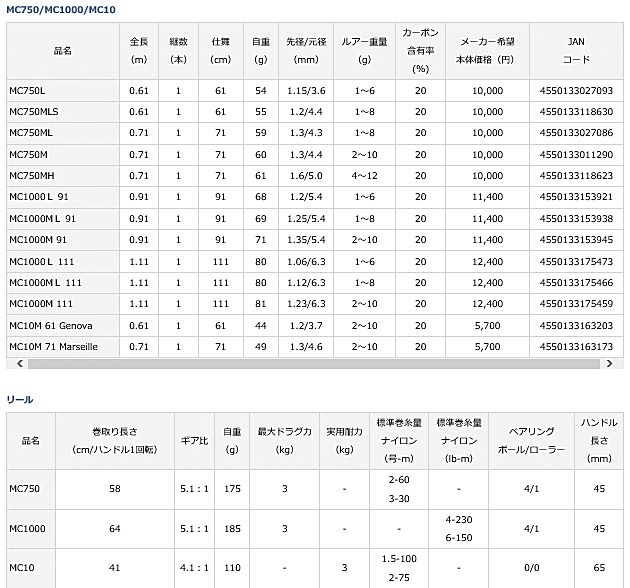Click the MC1000ML 111 row name cell
Image resolution: width=630 pixels, height=588 pixels.
(x=63, y=283)
